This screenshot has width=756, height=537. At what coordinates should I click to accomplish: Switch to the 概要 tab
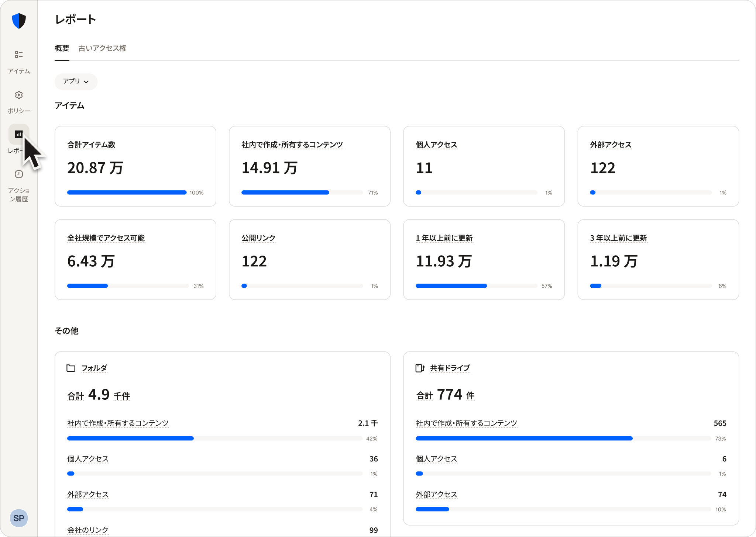[x=62, y=48]
